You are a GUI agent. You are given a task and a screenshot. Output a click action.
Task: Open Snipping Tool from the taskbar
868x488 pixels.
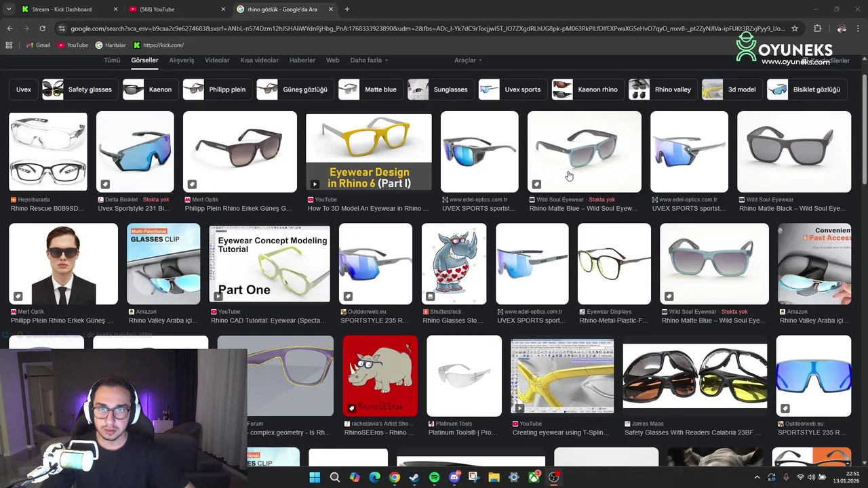point(474,477)
